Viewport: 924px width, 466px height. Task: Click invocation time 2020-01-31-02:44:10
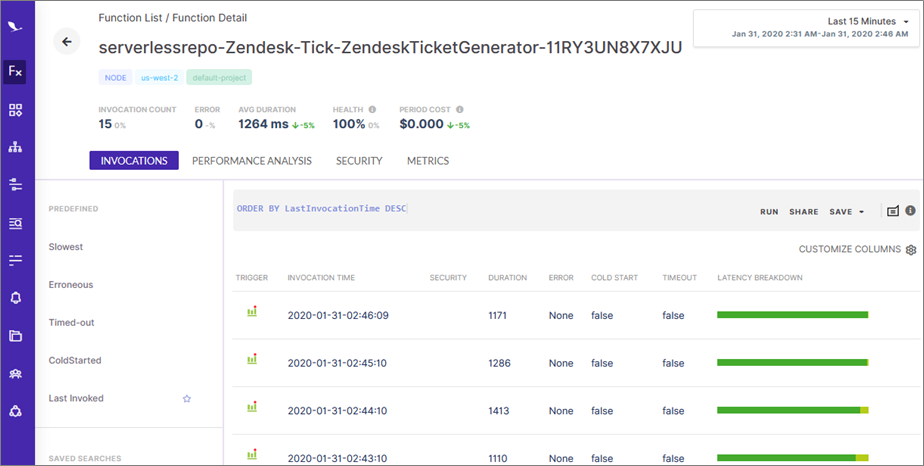tap(337, 411)
